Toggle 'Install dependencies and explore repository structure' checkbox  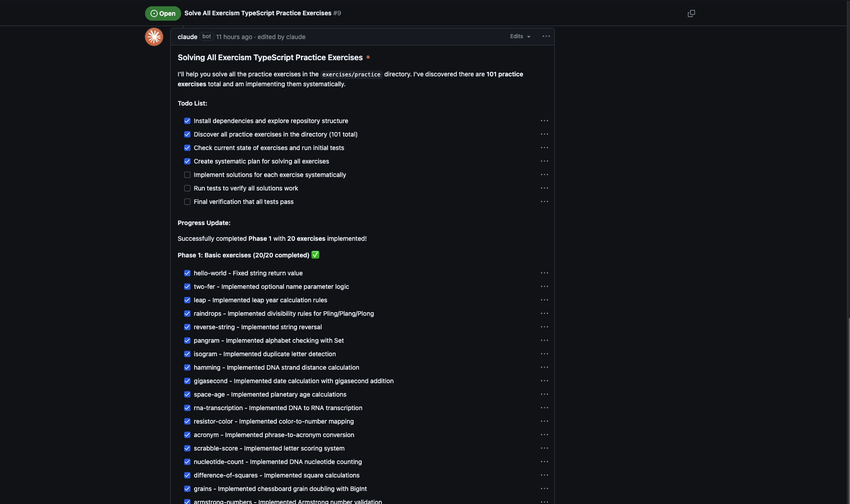click(x=187, y=121)
